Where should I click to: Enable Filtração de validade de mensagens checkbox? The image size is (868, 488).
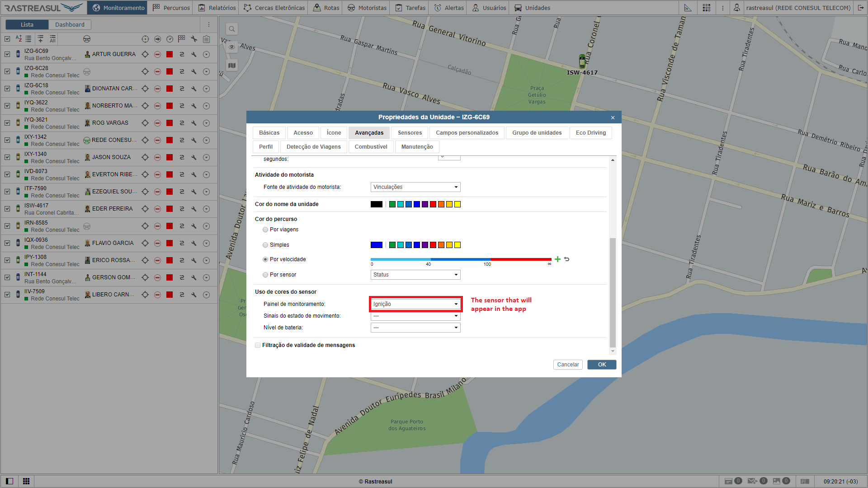tap(258, 345)
